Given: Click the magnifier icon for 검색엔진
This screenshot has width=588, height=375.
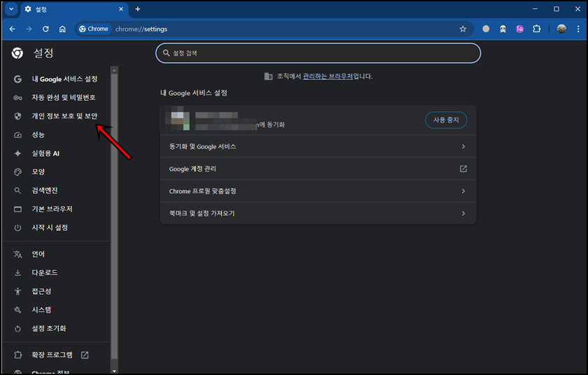Looking at the screenshot, I should point(17,190).
